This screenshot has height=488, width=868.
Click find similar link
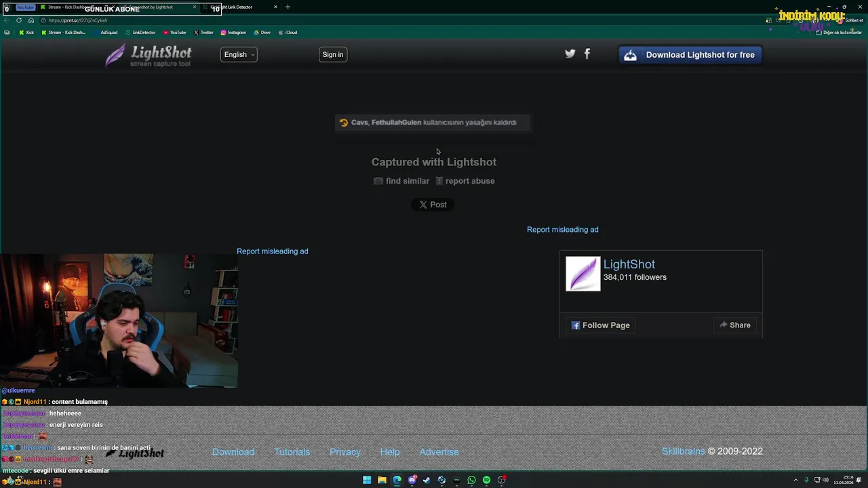[401, 181]
